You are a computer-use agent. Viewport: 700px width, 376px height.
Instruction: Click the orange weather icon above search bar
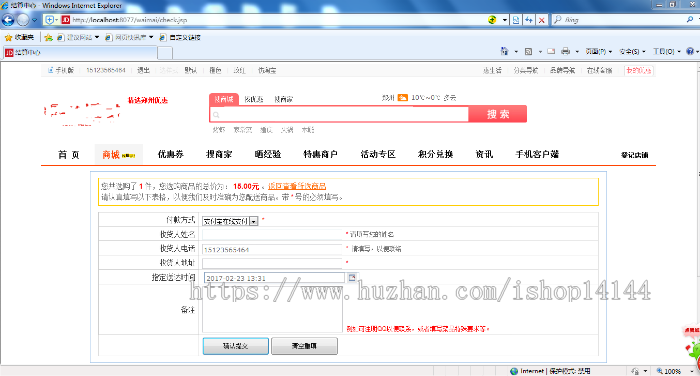point(403,97)
